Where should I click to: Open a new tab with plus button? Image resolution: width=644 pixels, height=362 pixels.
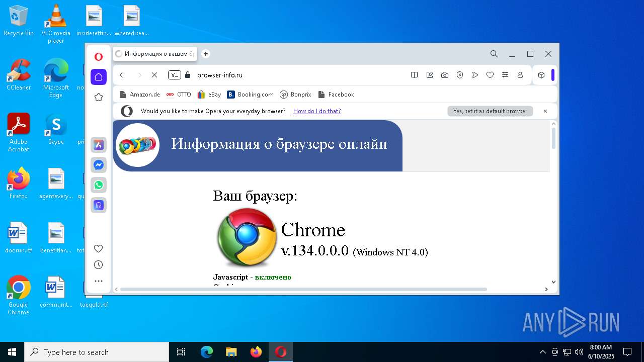click(206, 54)
